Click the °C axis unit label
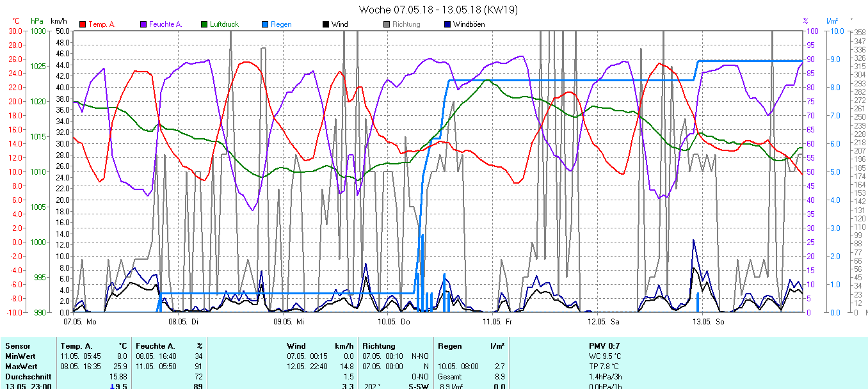 click(17, 21)
